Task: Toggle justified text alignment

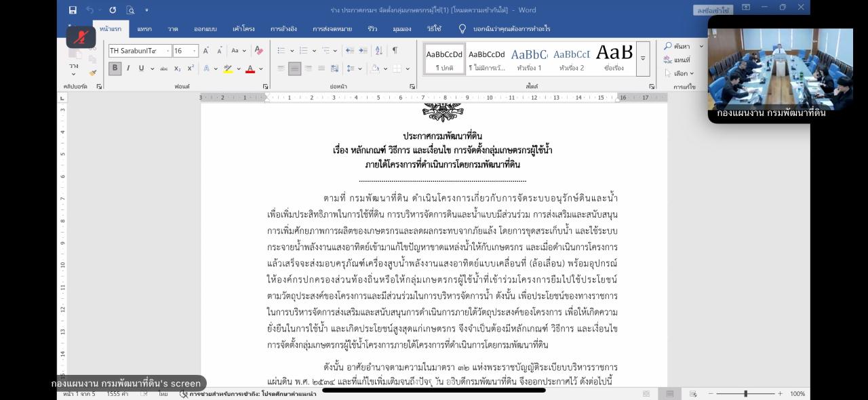Action: tap(321, 68)
